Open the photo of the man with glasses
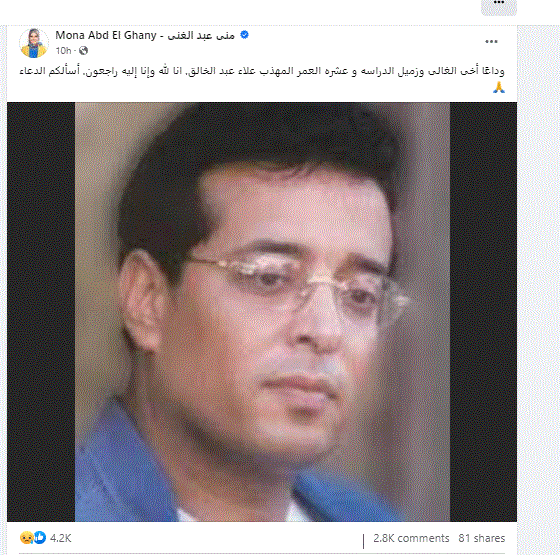 click(x=262, y=312)
